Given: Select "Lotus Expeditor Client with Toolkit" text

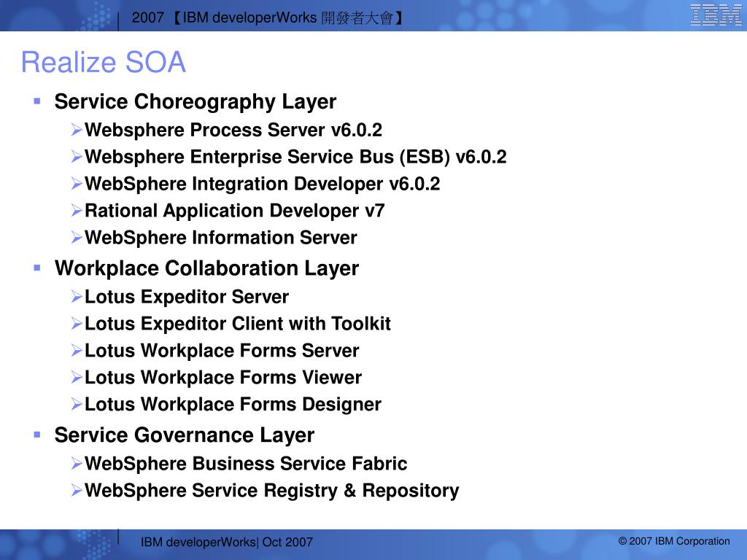Looking at the screenshot, I should 238,324.
